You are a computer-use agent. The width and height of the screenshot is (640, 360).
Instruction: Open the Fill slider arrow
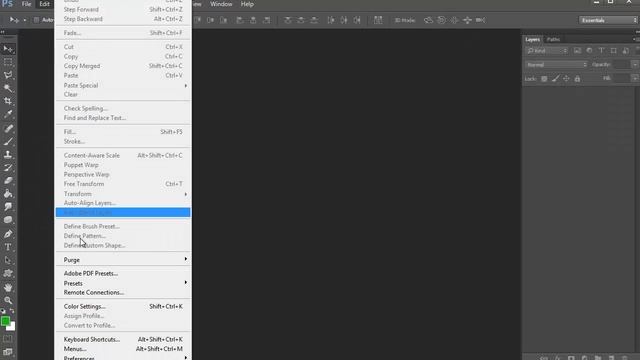click(x=635, y=78)
